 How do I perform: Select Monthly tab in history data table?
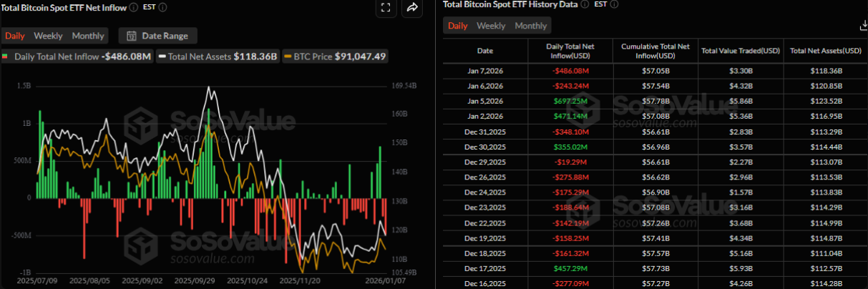click(531, 26)
